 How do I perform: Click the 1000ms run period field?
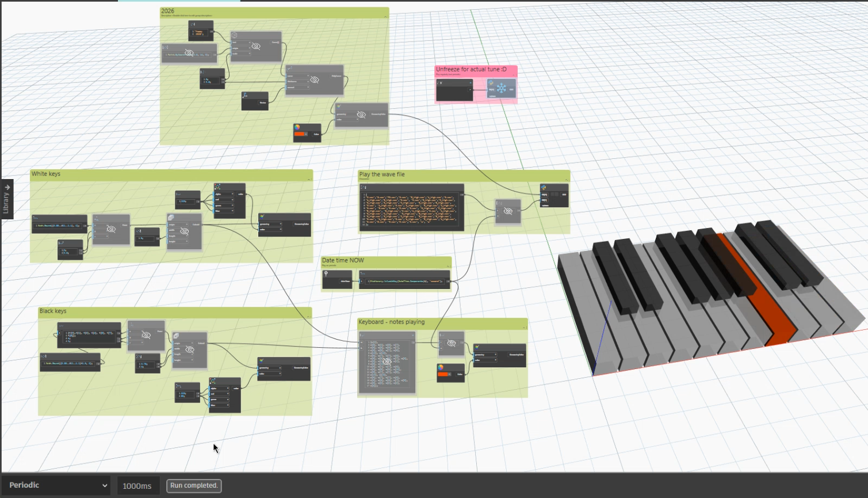pos(137,486)
